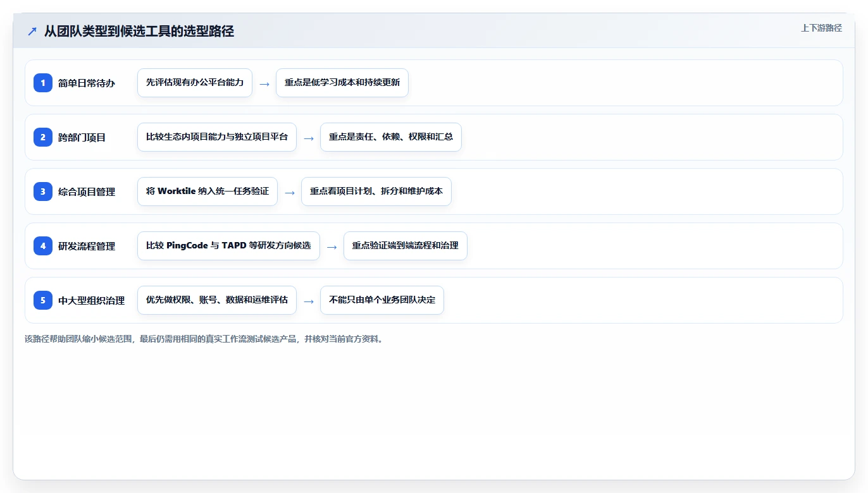Click the 将 Worktile 纳入统一任务验证 box
The width and height of the screenshot is (868, 493).
pos(208,192)
